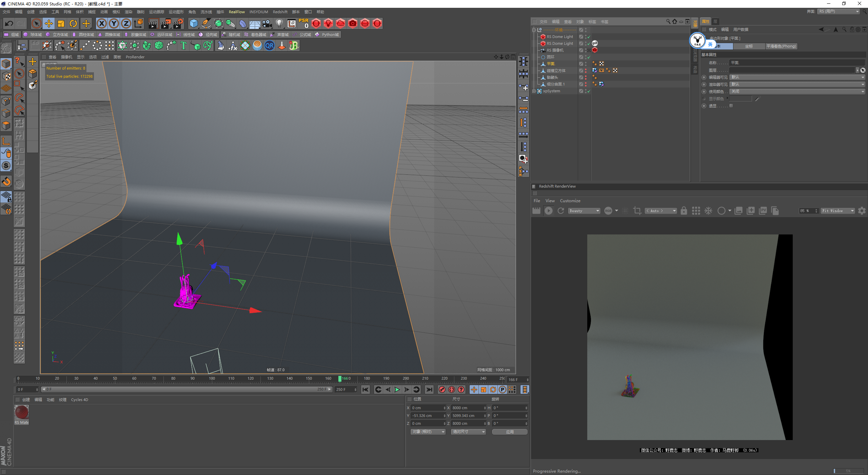Click the snowflake freeze icon in RenderView

click(708, 211)
